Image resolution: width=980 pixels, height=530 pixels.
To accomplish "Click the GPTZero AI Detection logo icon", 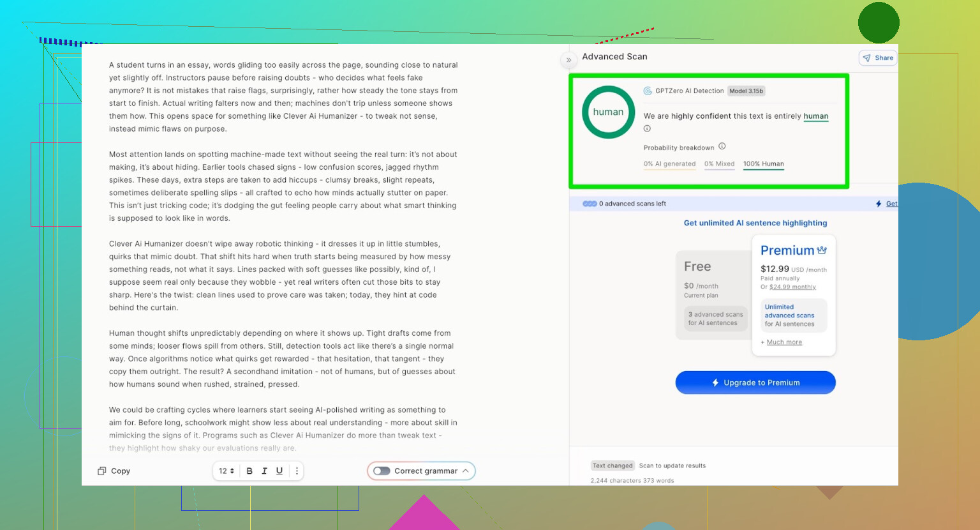I will (648, 91).
